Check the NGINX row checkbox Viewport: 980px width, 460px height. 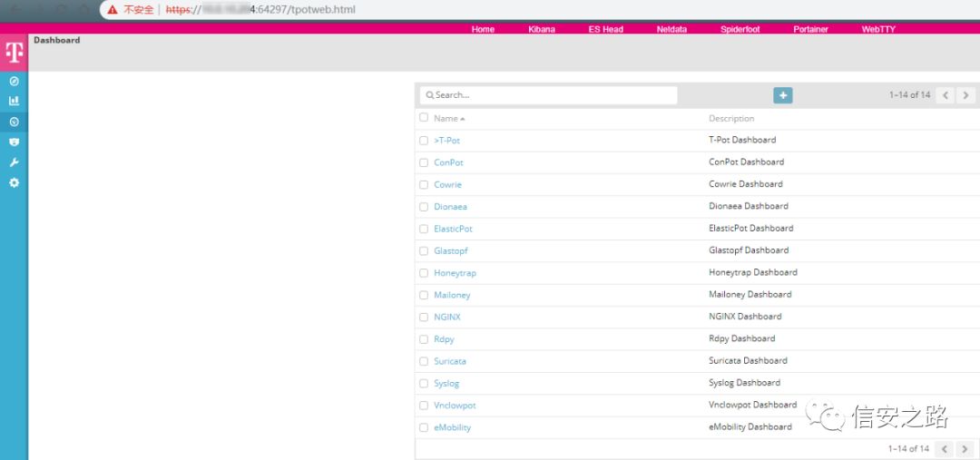point(424,318)
